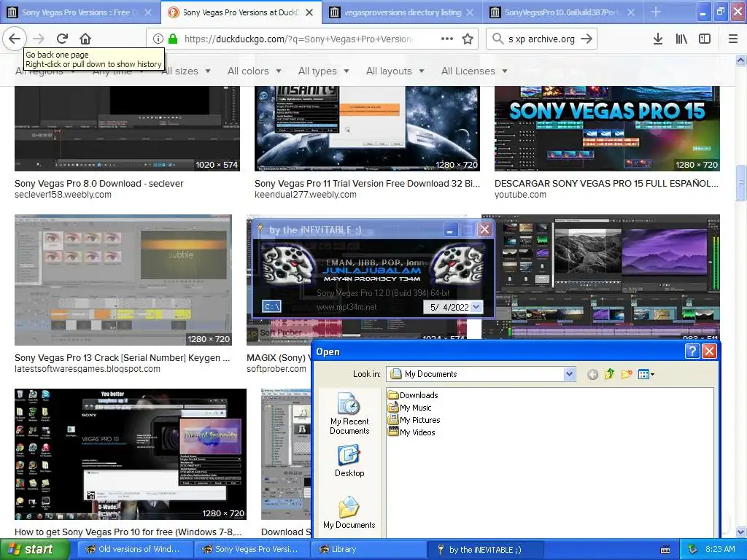Image resolution: width=747 pixels, height=560 pixels.
Task: Switch to Sony Vegas Pro Versi taskbar item
Action: click(251, 550)
